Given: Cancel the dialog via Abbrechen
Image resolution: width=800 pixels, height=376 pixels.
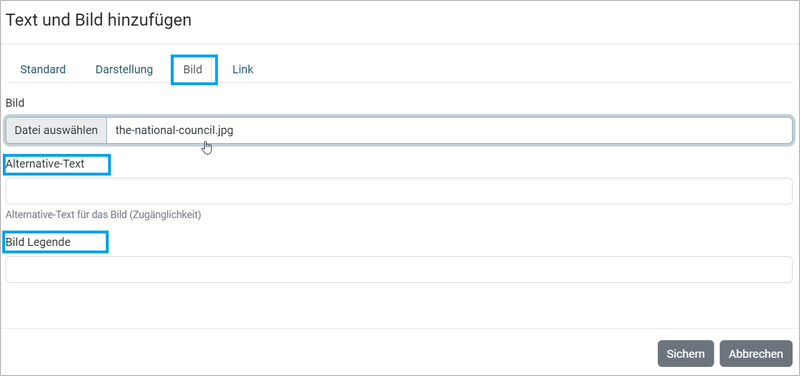Looking at the screenshot, I should 756,354.
